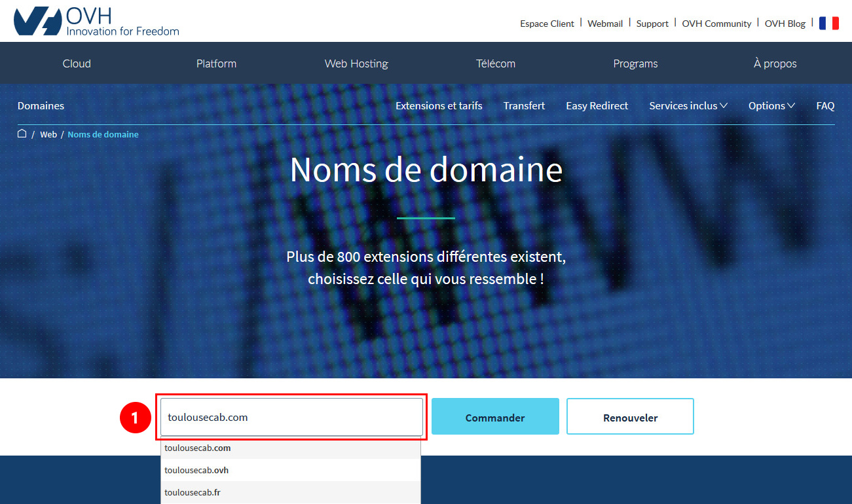Expand the Options dropdown
The height and width of the screenshot is (504, 852).
771,105
